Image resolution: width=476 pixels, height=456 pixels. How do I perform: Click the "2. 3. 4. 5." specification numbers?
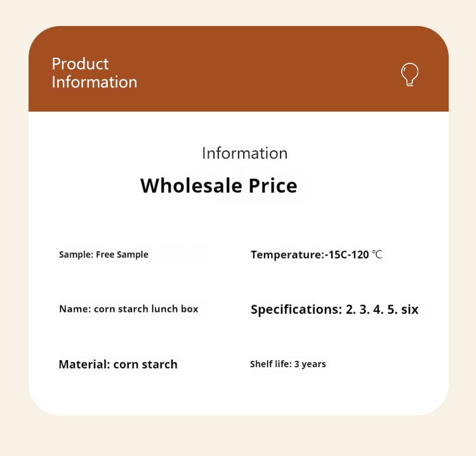click(x=371, y=310)
